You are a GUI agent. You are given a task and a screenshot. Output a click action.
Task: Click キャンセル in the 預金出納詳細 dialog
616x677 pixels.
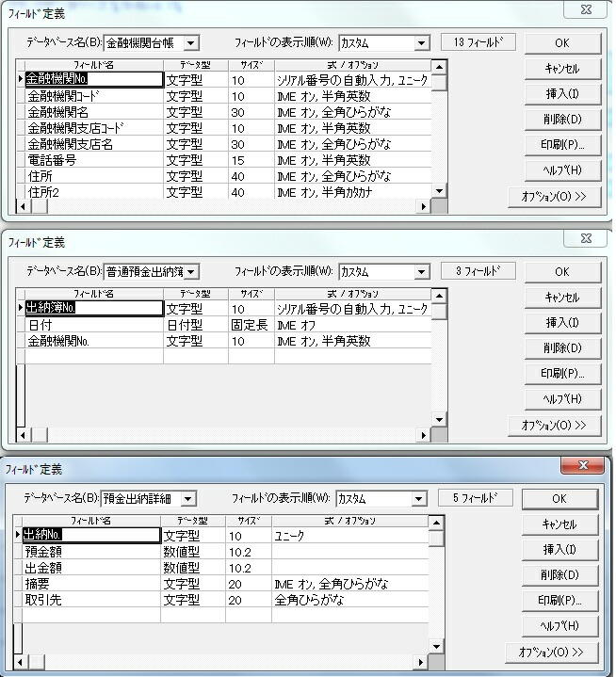[559, 524]
